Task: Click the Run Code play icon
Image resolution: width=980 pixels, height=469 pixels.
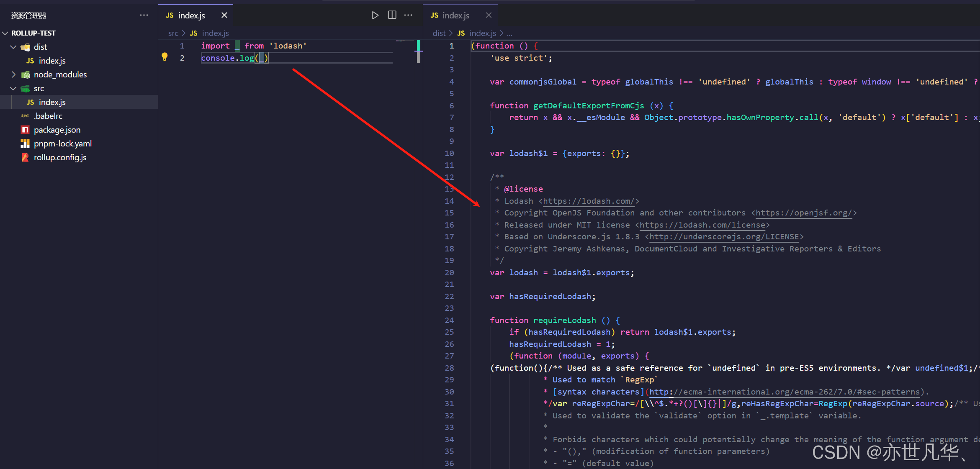Action: pos(375,15)
